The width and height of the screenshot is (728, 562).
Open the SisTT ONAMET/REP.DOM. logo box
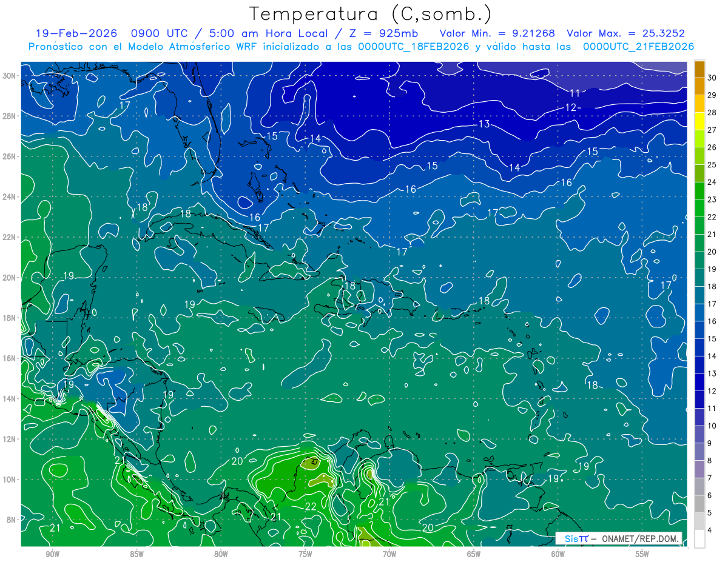[619, 538]
